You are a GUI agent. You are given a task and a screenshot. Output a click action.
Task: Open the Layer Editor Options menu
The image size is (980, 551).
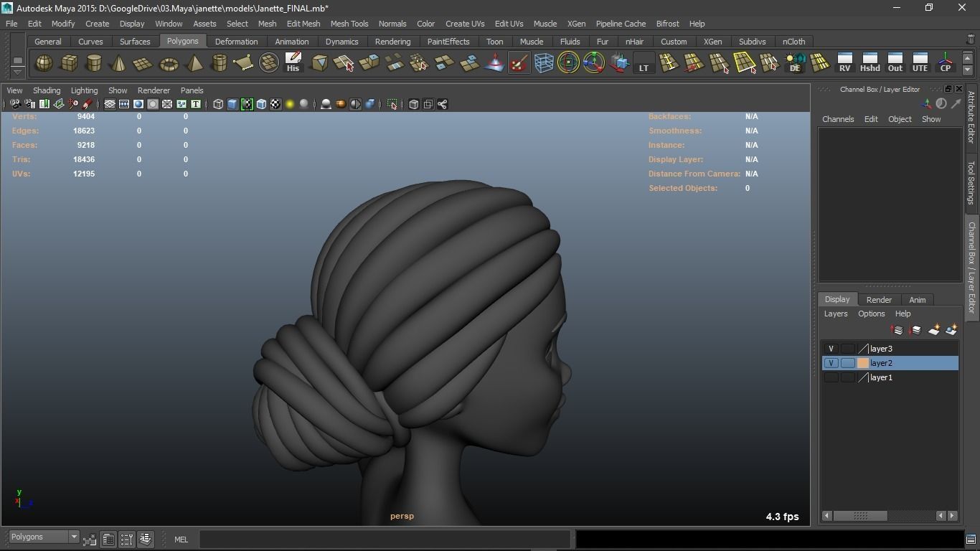pyautogui.click(x=872, y=314)
